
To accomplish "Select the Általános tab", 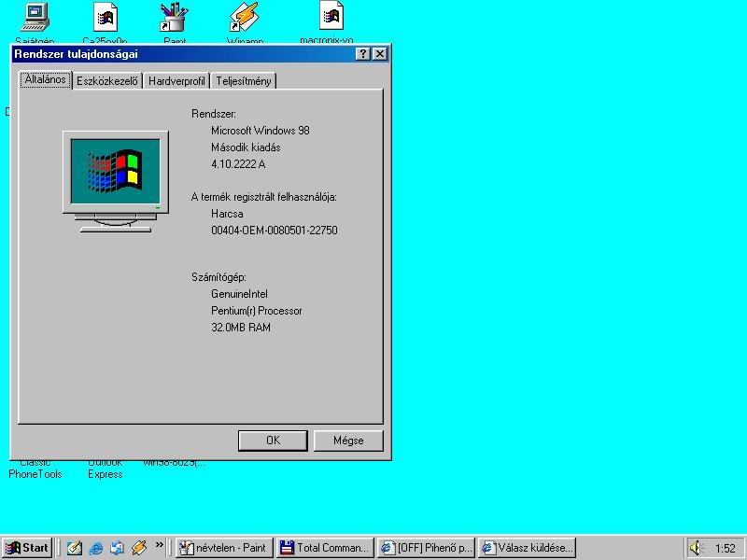I will (x=46, y=79).
